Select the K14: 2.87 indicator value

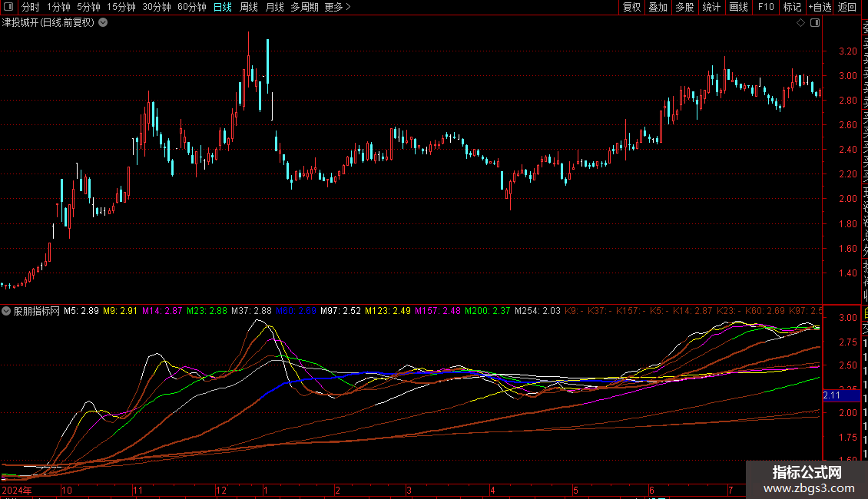[x=693, y=311]
